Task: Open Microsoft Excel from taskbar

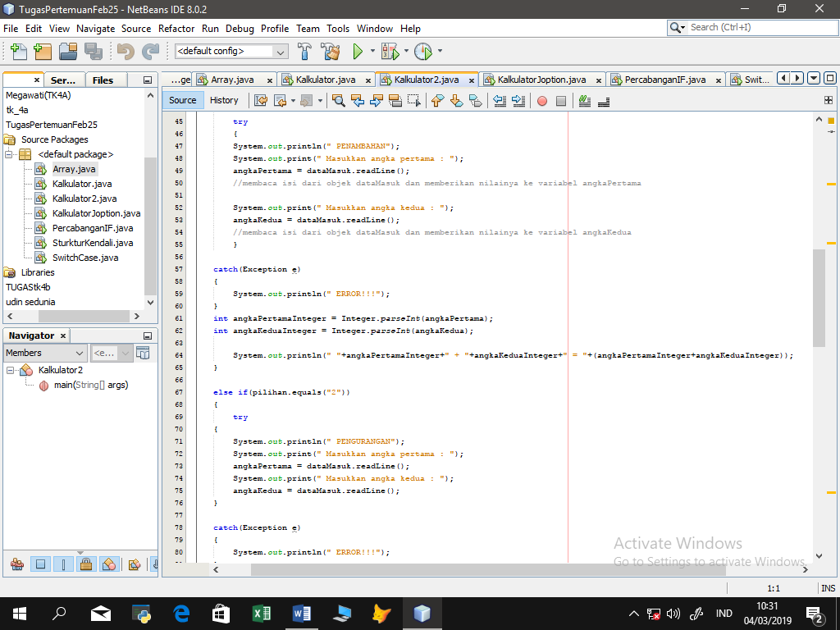Action: 262,614
